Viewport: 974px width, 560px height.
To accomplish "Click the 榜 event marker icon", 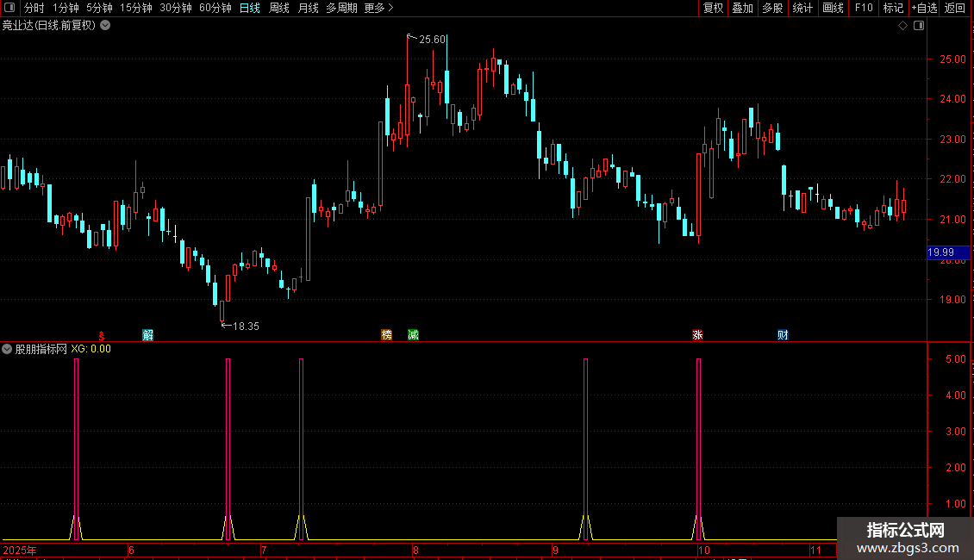I will pyautogui.click(x=386, y=335).
